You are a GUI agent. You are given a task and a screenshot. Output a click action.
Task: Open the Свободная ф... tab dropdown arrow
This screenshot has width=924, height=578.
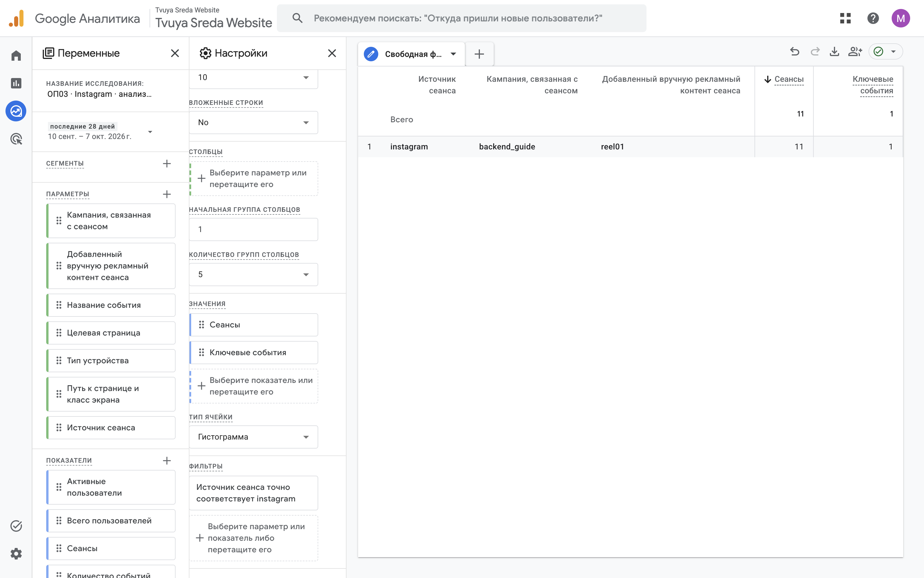[x=453, y=54]
